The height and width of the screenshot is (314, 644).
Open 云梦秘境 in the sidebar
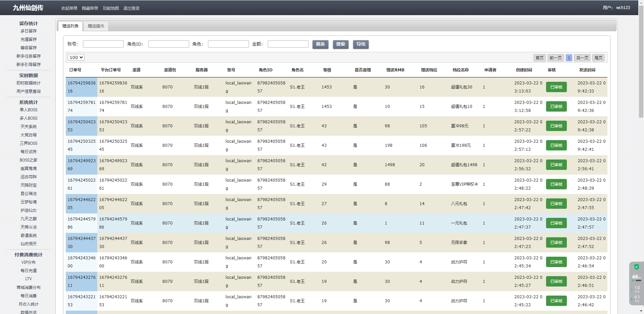click(x=29, y=202)
